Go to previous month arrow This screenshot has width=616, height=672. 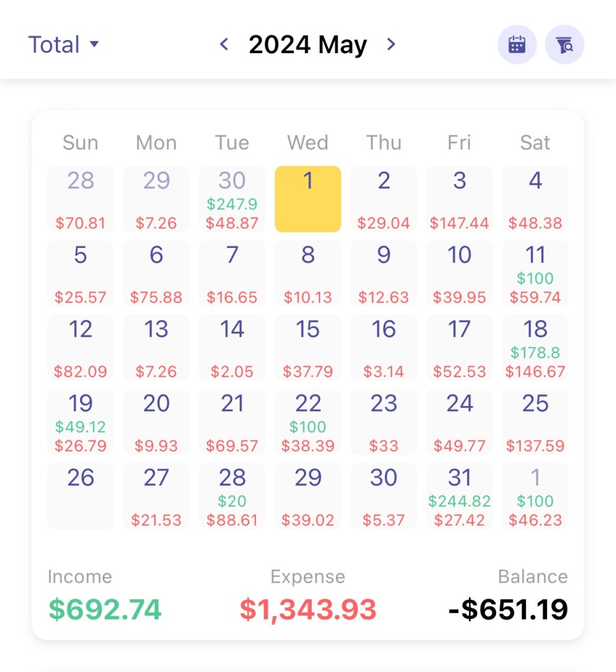[x=224, y=45]
